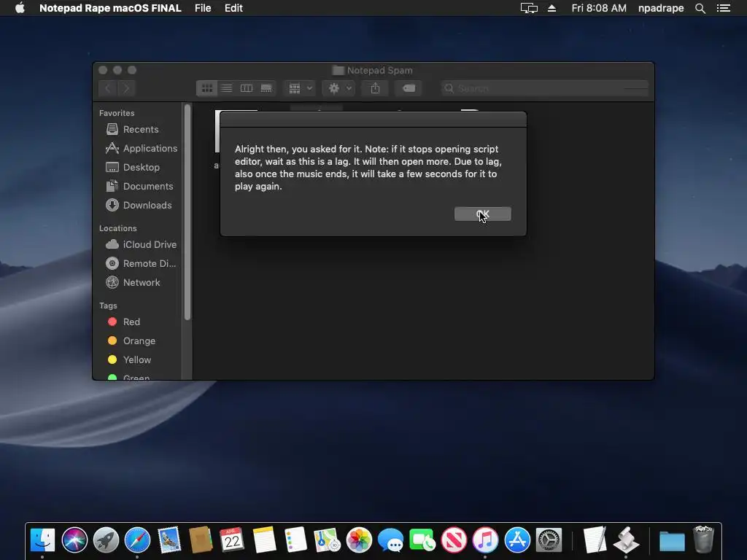This screenshot has width=747, height=560.
Task: Open the item grouping dropdown in Finder
Action: 300,88
